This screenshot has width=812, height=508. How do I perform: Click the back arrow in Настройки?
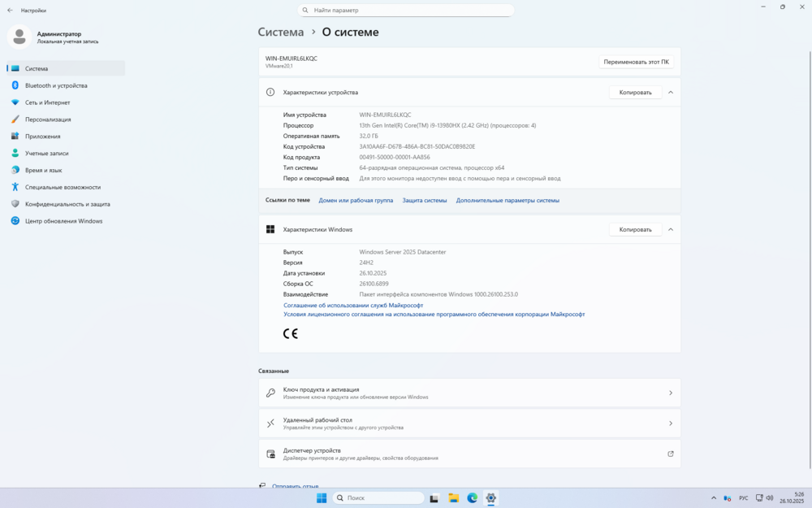(10, 11)
